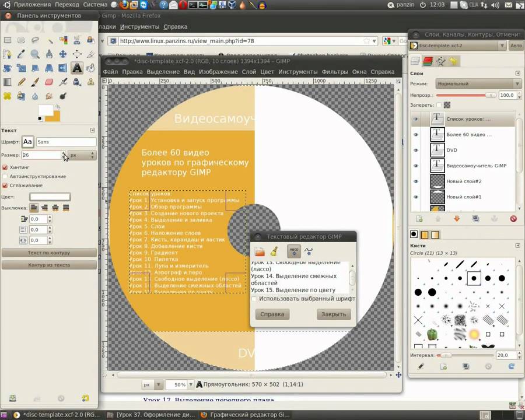Delete layer using the red icon

pos(513,219)
